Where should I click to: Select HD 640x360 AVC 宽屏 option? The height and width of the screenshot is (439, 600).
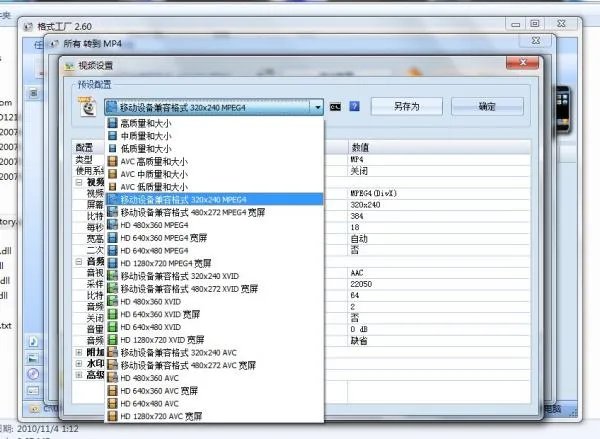click(214, 391)
